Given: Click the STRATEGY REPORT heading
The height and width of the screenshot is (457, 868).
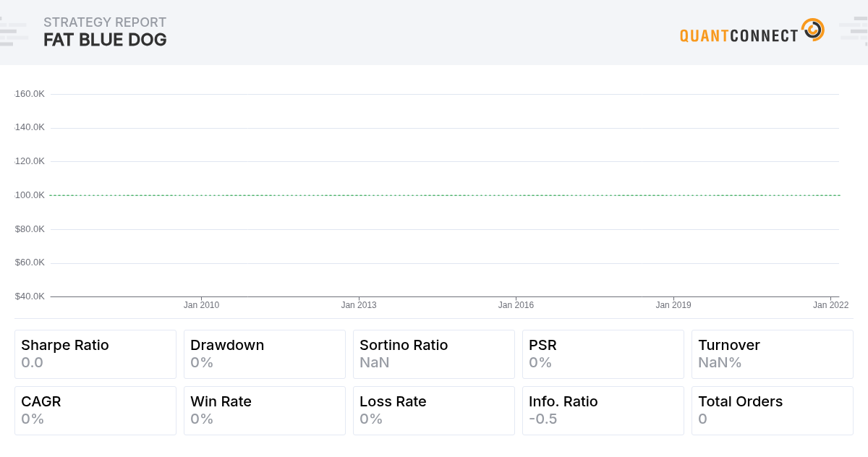Looking at the screenshot, I should click(105, 22).
